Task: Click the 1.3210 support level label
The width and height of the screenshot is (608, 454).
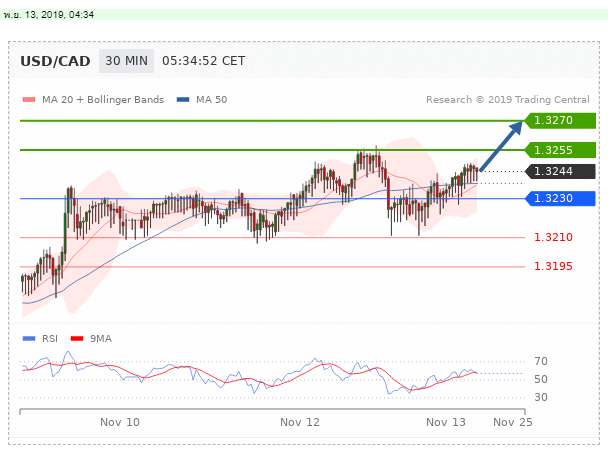Action: [x=553, y=237]
